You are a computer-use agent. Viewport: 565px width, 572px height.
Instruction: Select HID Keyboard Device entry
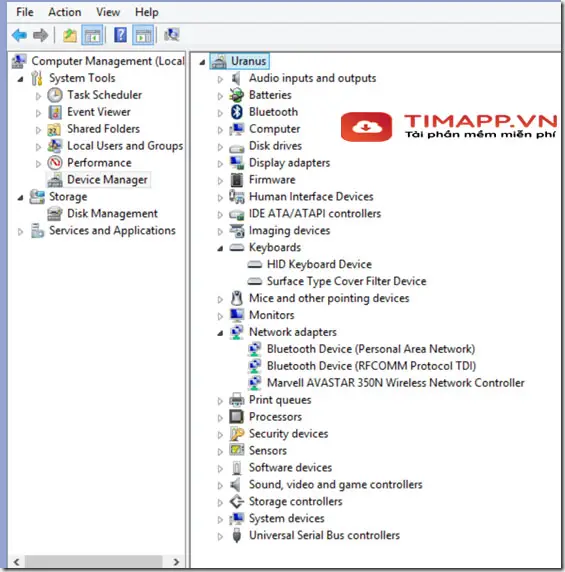click(x=319, y=264)
